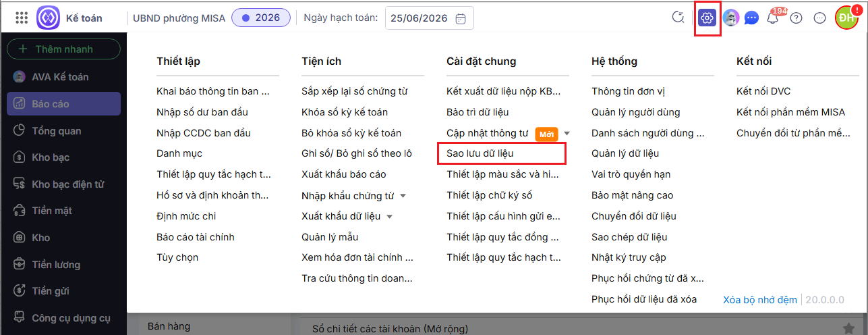Open Kho in the sidebar
The image size is (868, 335).
click(x=63, y=238)
